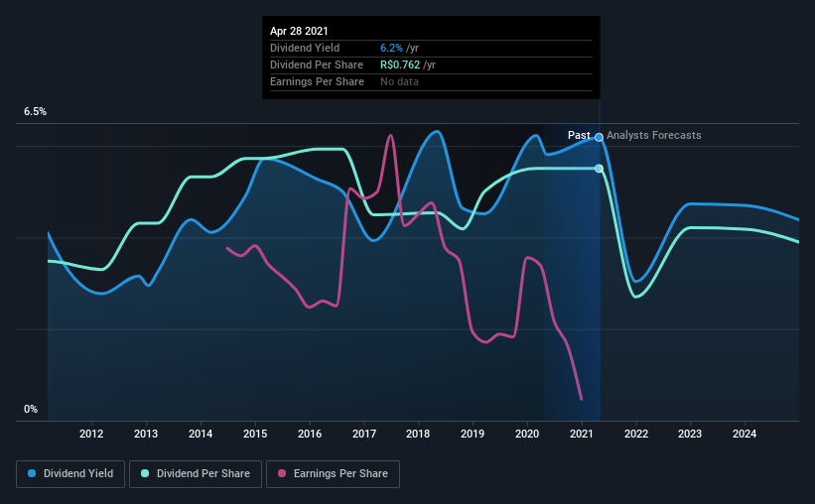Click the 2024 x-axis label
This screenshot has height=504, width=815.
[745, 434]
